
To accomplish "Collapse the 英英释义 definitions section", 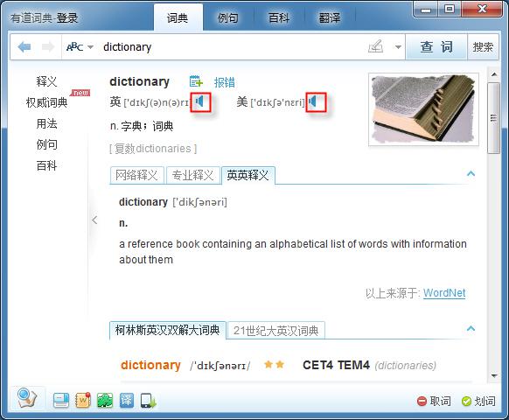I will [471, 173].
